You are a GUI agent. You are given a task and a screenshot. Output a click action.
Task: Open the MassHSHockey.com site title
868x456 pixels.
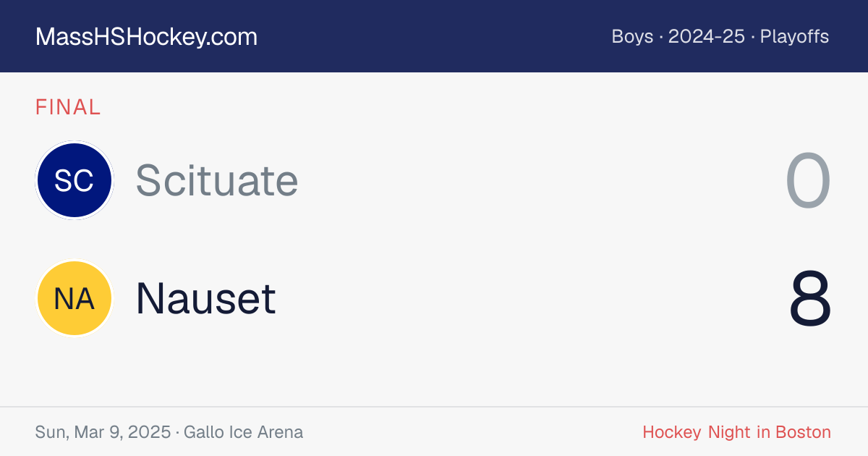click(146, 37)
